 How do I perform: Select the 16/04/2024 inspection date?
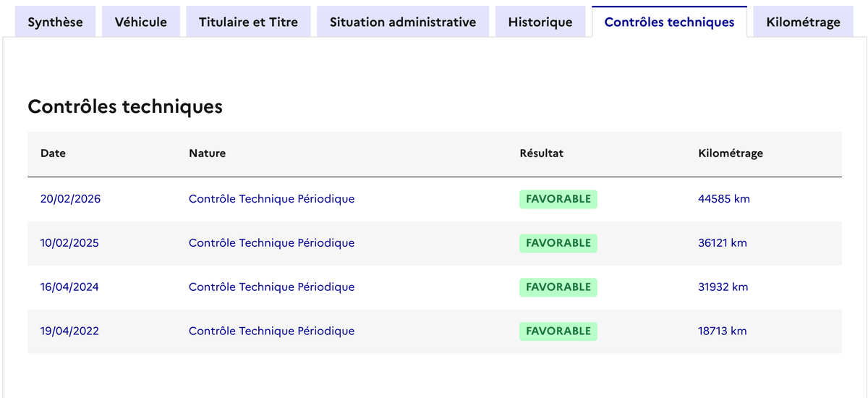(69, 287)
